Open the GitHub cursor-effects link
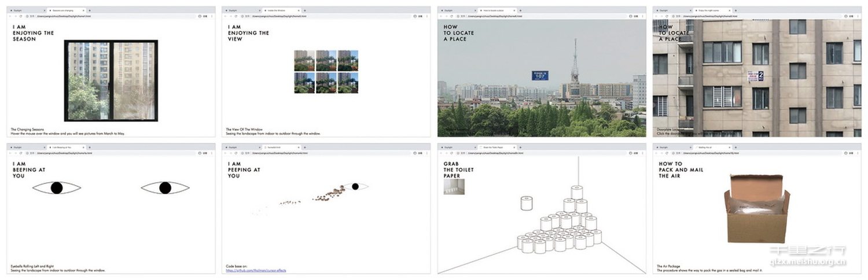Screen dimensions: 868x280 (x=256, y=271)
